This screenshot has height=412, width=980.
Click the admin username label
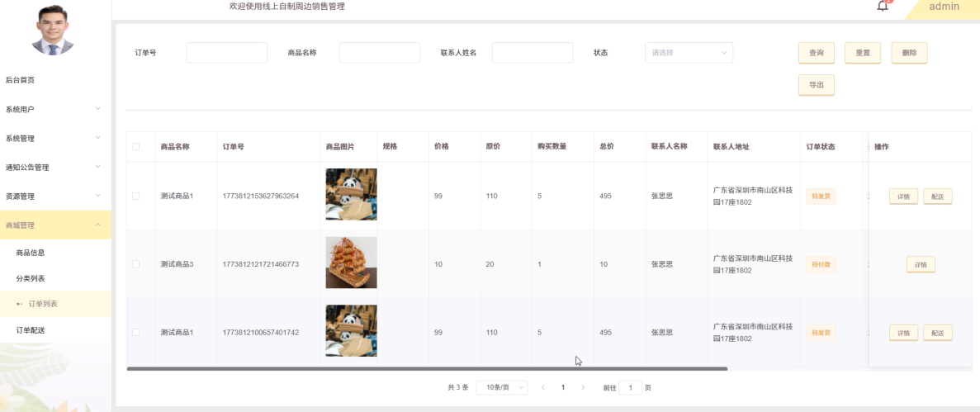coord(944,7)
